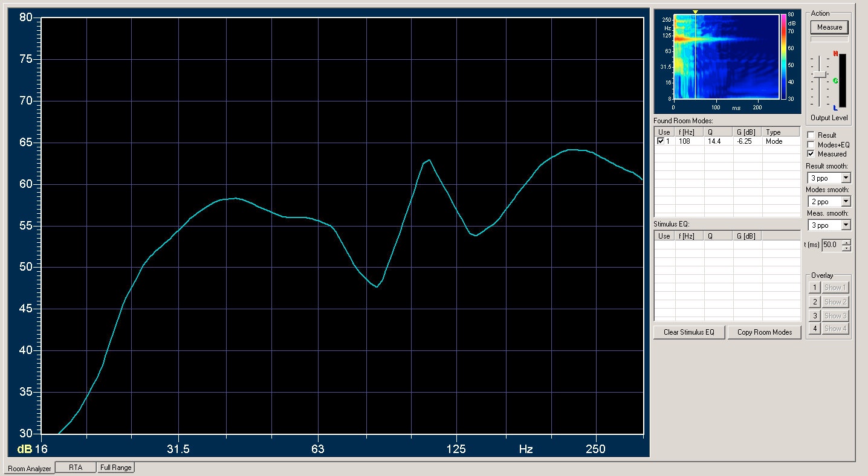Open the Full Range tab
This screenshot has width=868, height=476.
[x=116, y=468]
